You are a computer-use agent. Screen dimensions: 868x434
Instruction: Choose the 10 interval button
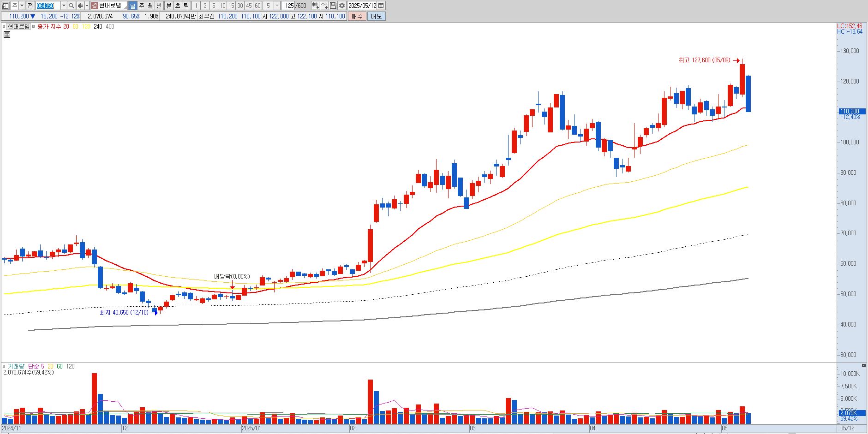tap(222, 6)
